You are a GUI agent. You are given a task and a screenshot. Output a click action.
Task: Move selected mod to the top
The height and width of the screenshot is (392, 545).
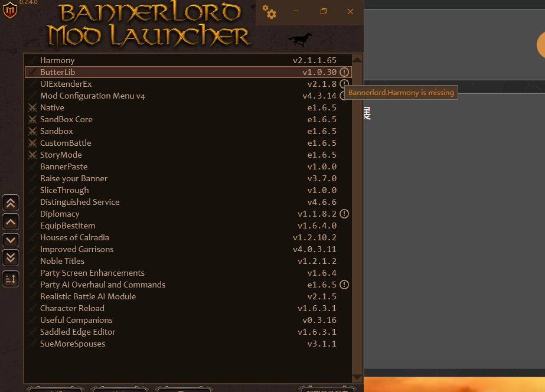tap(11, 203)
